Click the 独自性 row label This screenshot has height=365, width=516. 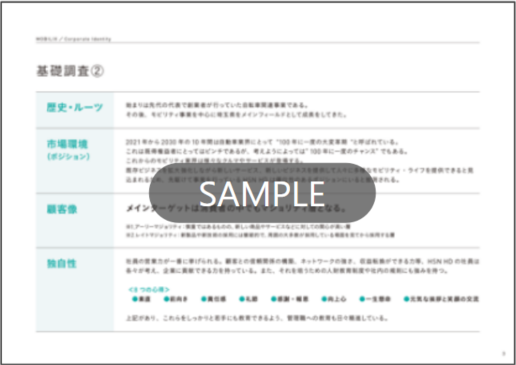tap(62, 264)
